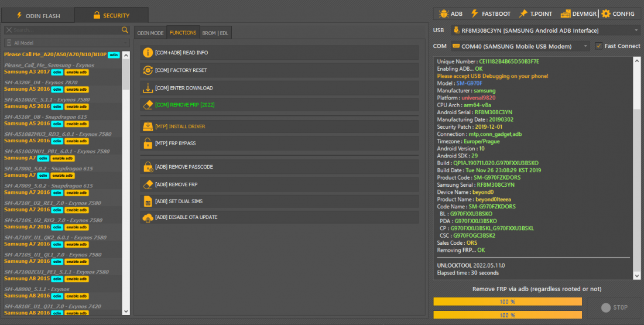Run [ADB] DISABLE OTA UPDATE
Screen dimensions: 644x325
click(279, 217)
